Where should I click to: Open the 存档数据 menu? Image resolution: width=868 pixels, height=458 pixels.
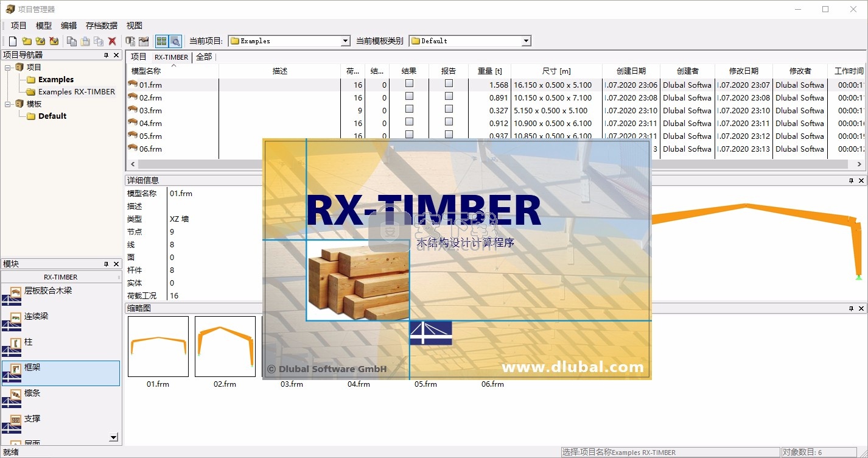tap(102, 26)
